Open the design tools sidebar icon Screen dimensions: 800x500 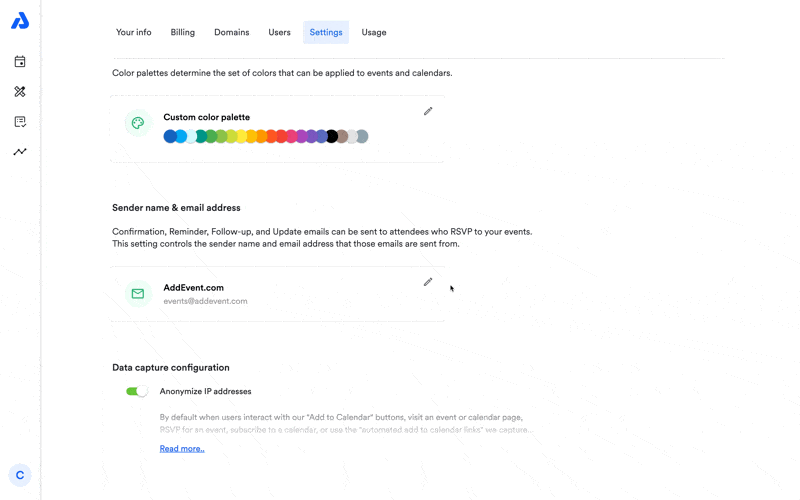click(20, 92)
